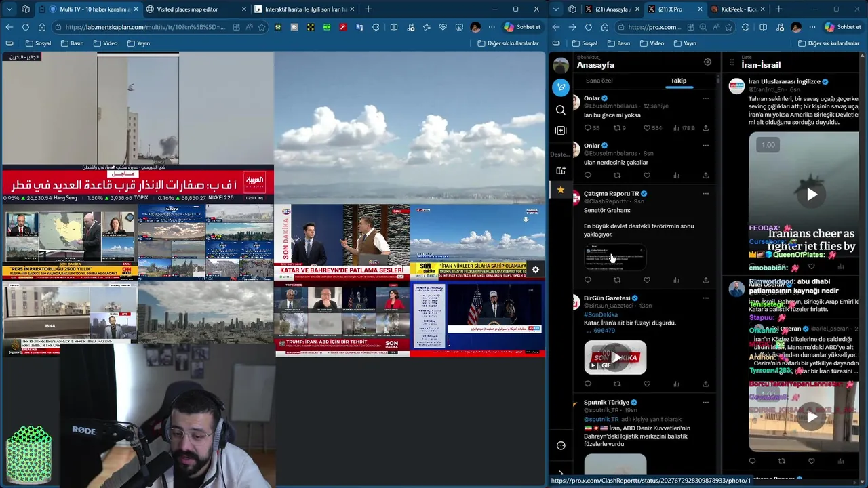Open X Pro deck add icon
The width and height of the screenshot is (868, 488).
click(561, 171)
